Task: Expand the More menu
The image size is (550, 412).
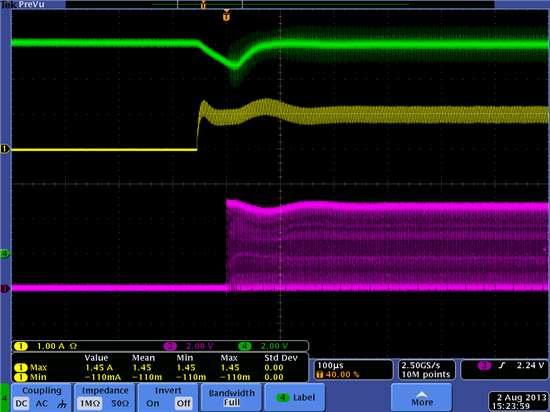Action: [421, 398]
